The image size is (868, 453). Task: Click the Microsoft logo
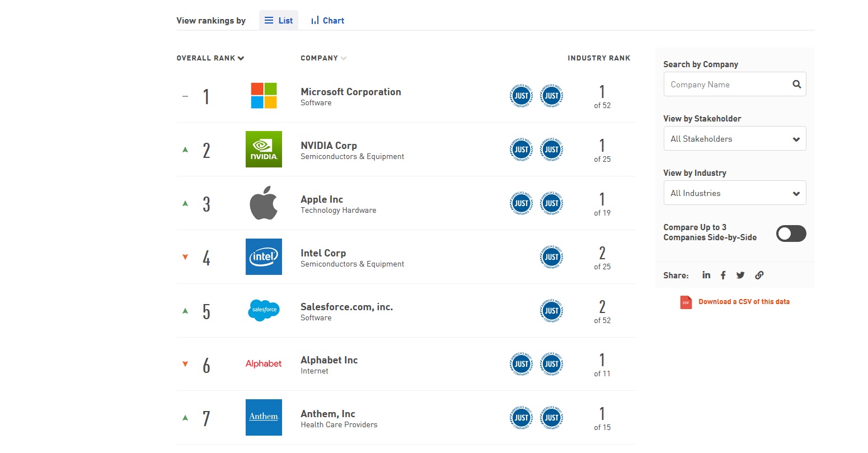264,95
